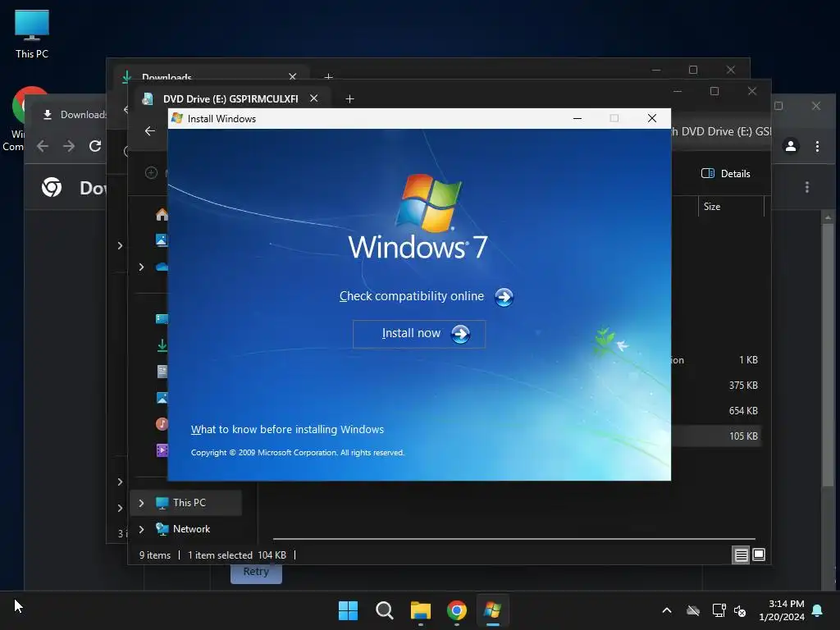
Task: Show hidden tray icons chevron
Action: point(667,610)
